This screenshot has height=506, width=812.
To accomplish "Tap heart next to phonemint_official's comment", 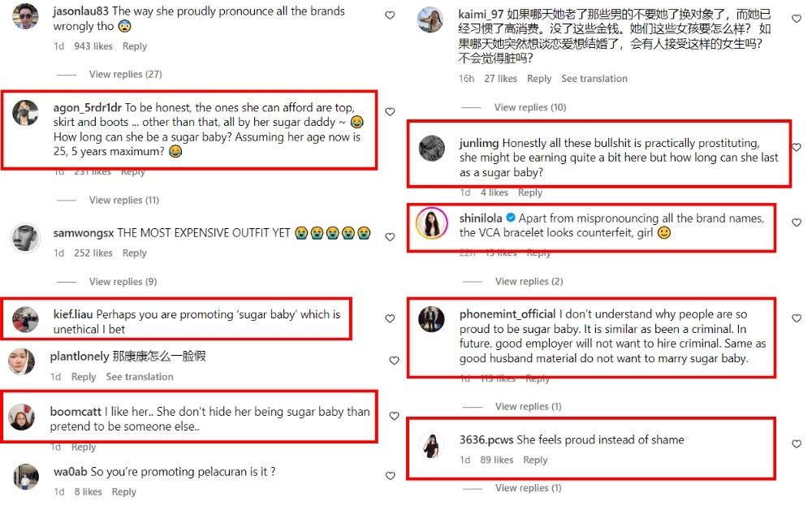I will click(797, 318).
